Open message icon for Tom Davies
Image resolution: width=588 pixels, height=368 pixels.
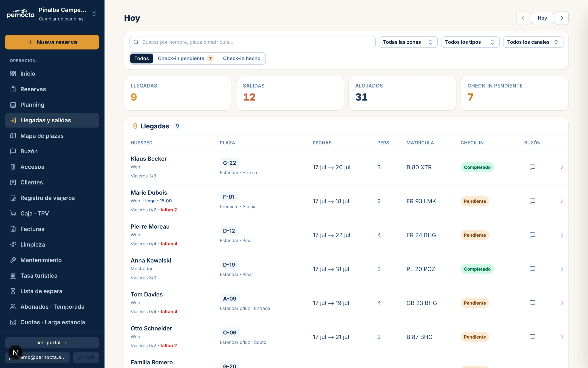(x=532, y=303)
